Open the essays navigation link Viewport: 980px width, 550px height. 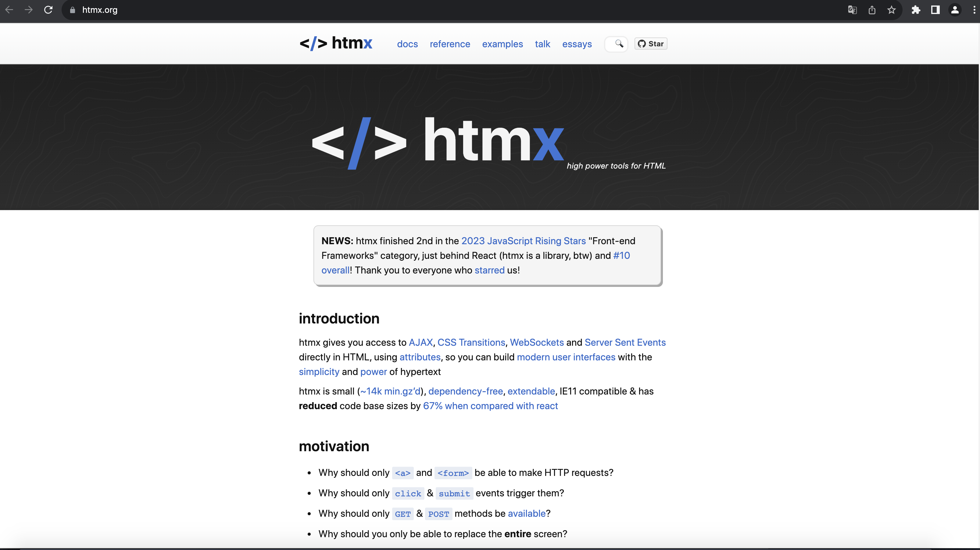(577, 44)
